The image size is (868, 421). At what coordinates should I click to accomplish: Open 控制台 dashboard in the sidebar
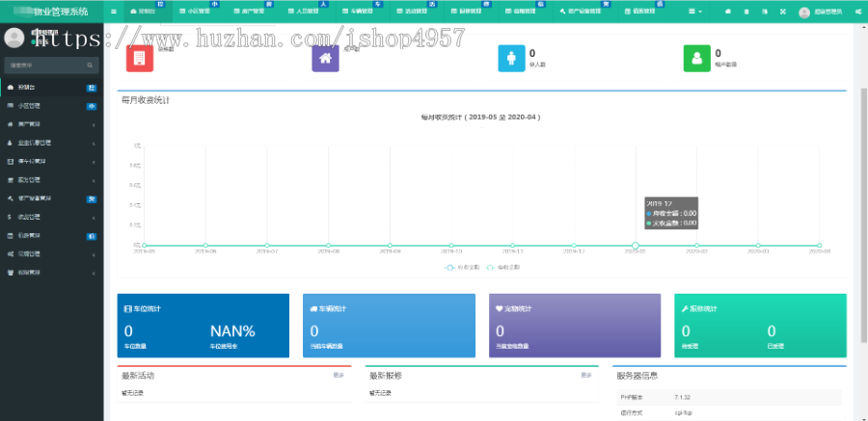click(x=52, y=88)
